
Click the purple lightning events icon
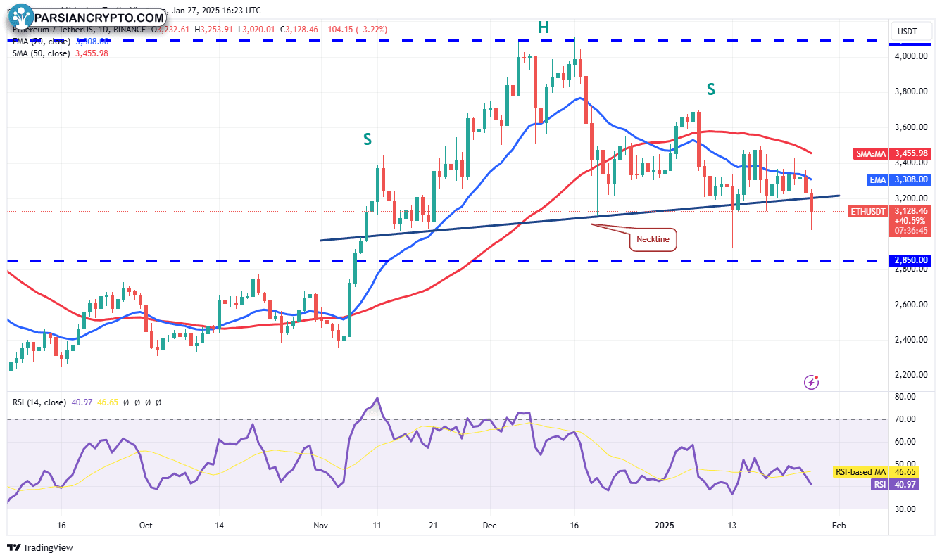coord(811,382)
